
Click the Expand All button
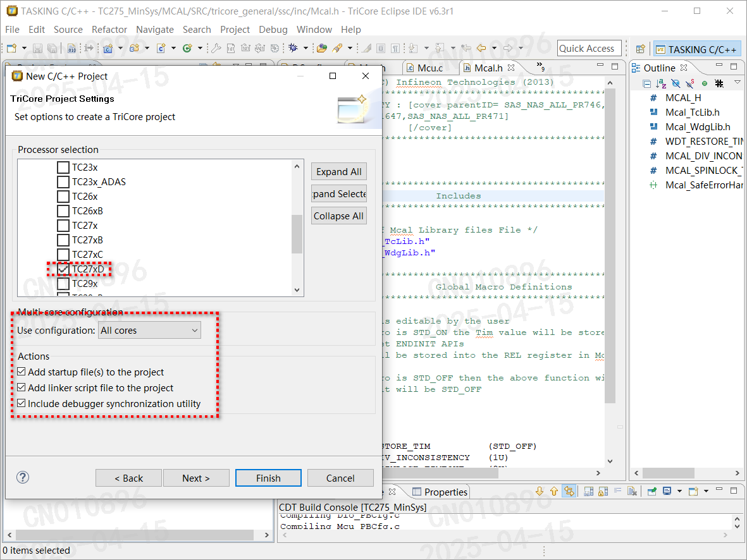[339, 172]
